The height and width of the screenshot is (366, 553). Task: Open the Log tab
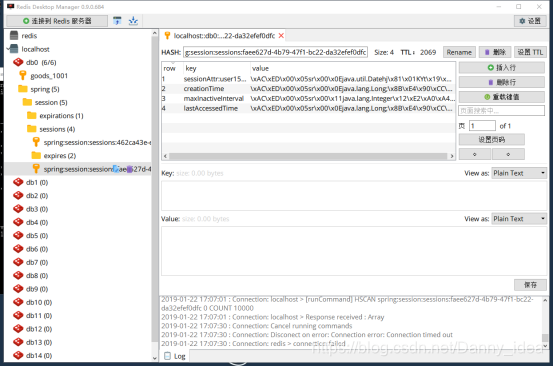coord(175,356)
